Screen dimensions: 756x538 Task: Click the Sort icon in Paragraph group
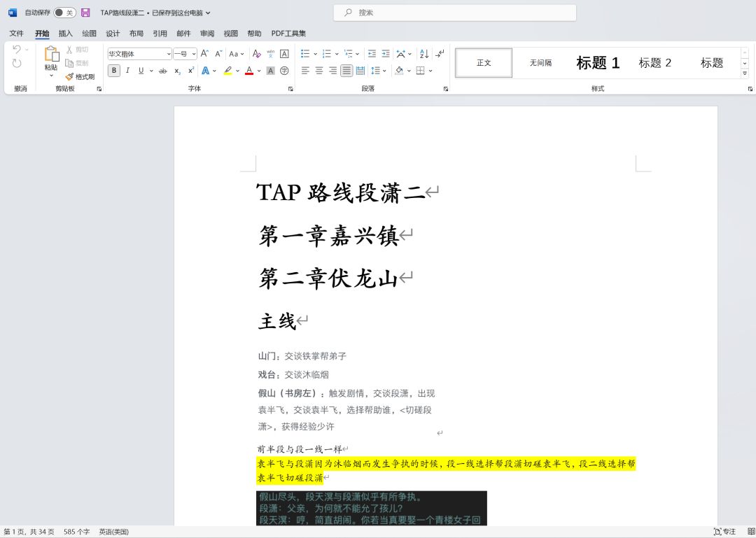click(x=423, y=55)
